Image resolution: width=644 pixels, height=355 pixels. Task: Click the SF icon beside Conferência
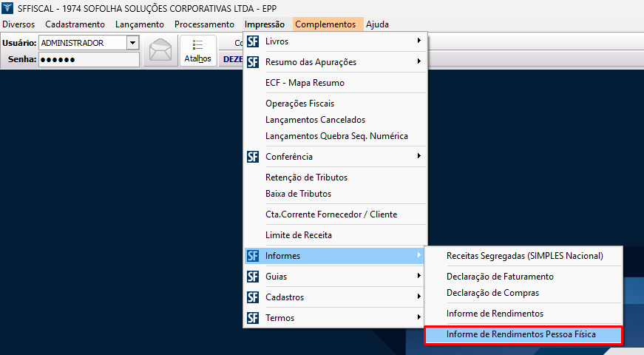coord(253,157)
